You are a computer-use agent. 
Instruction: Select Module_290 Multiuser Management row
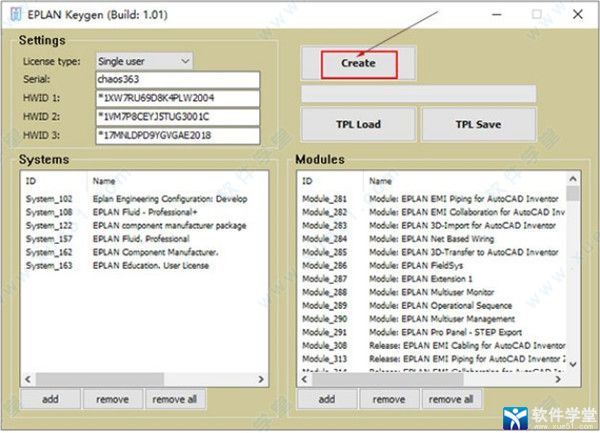[x=432, y=319]
